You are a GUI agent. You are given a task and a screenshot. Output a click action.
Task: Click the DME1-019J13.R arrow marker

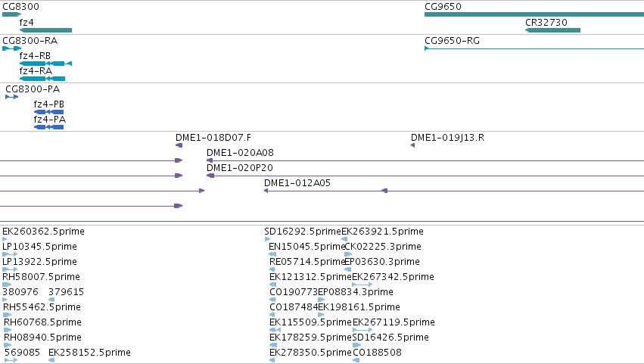(412, 145)
